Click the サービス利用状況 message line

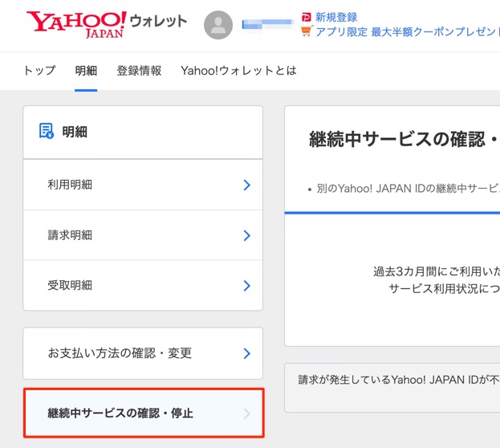point(444,289)
